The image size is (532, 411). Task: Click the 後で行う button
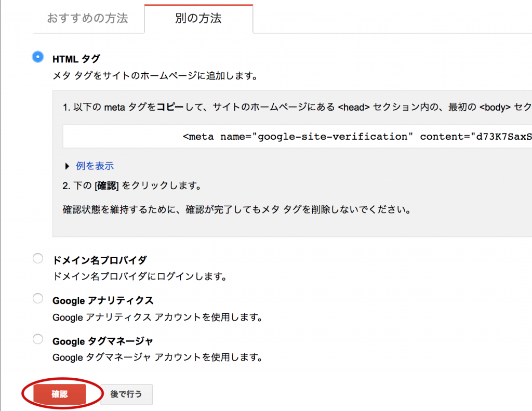(x=126, y=394)
